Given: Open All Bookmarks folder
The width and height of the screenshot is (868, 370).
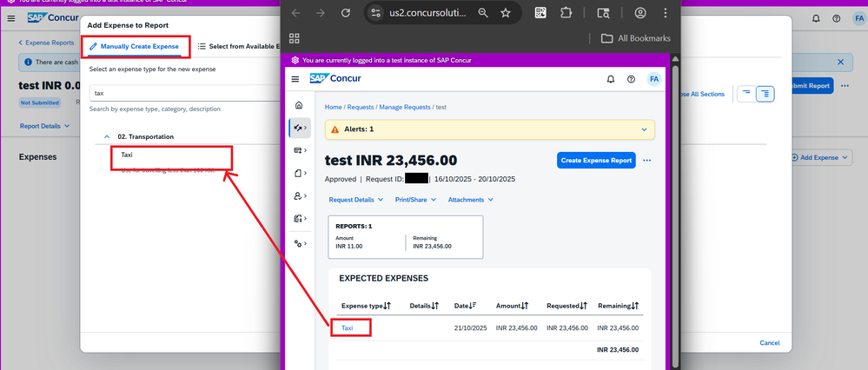Looking at the screenshot, I should (635, 38).
